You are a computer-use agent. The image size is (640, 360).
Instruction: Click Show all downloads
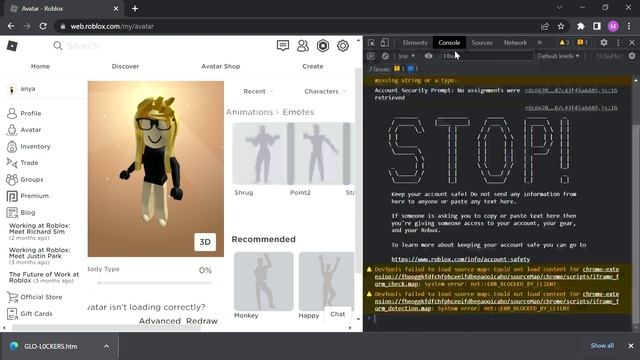click(602, 346)
